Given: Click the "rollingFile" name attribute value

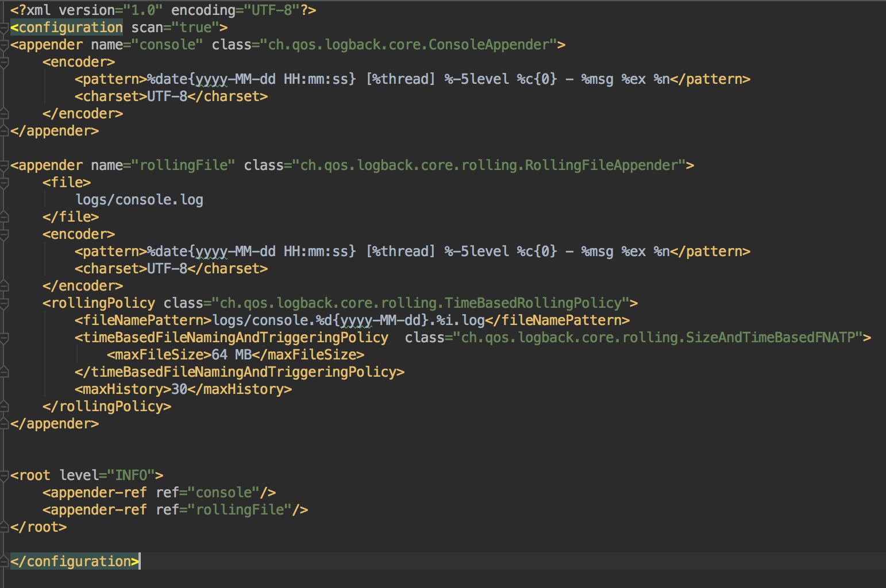Looking at the screenshot, I should [x=183, y=165].
